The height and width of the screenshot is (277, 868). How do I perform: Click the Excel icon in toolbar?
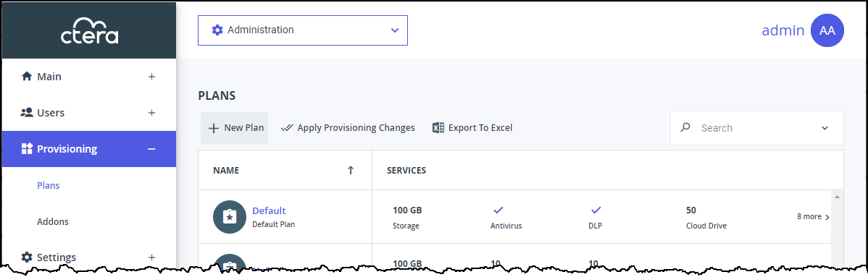(x=438, y=128)
